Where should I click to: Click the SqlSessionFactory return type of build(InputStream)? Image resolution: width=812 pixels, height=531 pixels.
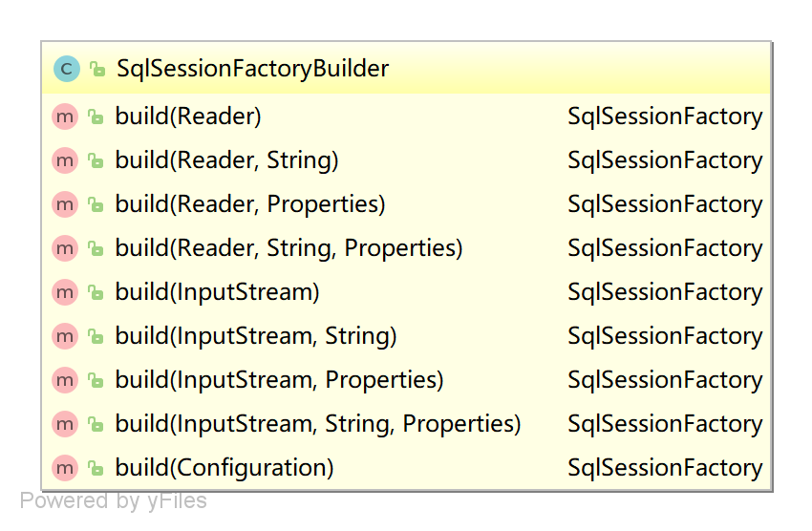pos(665,292)
